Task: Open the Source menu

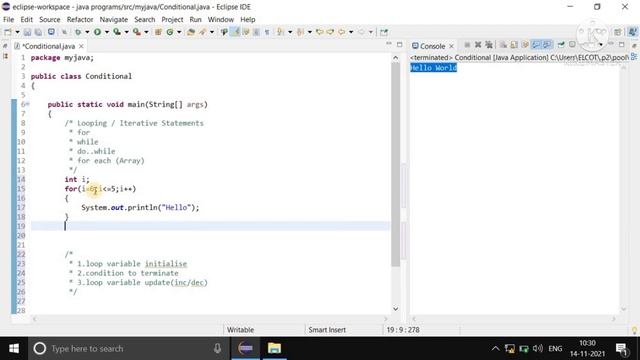Action: (x=49, y=20)
